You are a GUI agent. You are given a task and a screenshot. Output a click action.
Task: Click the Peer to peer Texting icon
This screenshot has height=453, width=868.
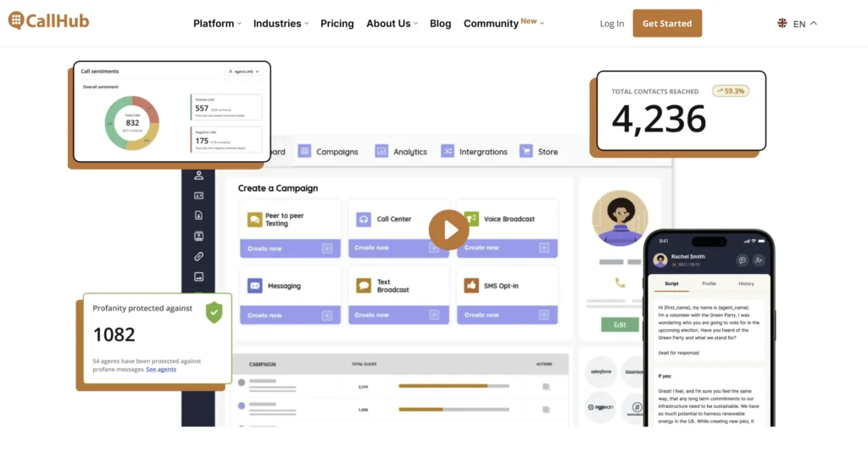pyautogui.click(x=254, y=219)
